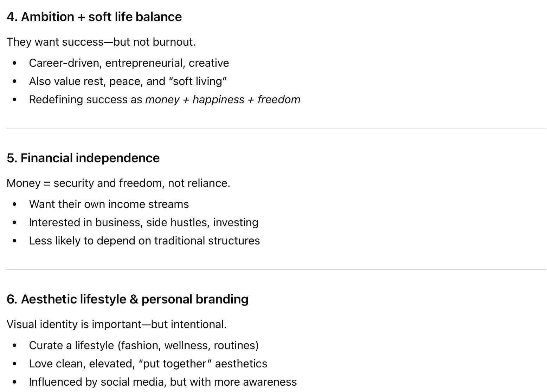Click the "Career-driven, entrepreneurial, creative" bullet
This screenshot has height=392, width=547.
pyautogui.click(x=129, y=63)
